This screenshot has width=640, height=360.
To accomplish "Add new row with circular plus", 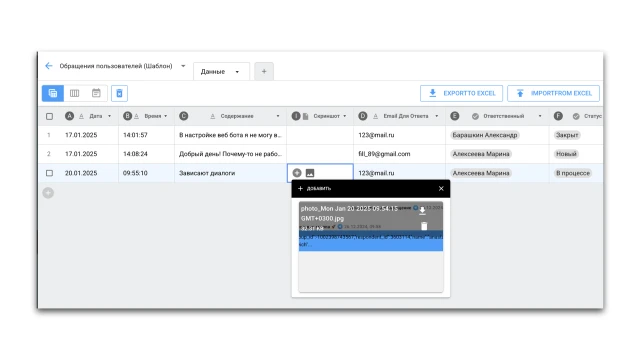I will 48,193.
